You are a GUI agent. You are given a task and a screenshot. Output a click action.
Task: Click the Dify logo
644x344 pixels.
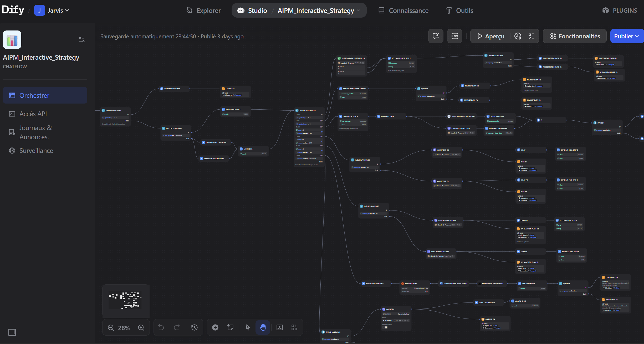point(13,10)
